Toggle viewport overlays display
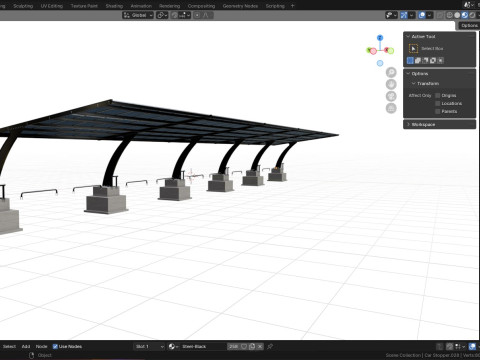Image resolution: width=480 pixels, height=360 pixels. pyautogui.click(x=422, y=15)
